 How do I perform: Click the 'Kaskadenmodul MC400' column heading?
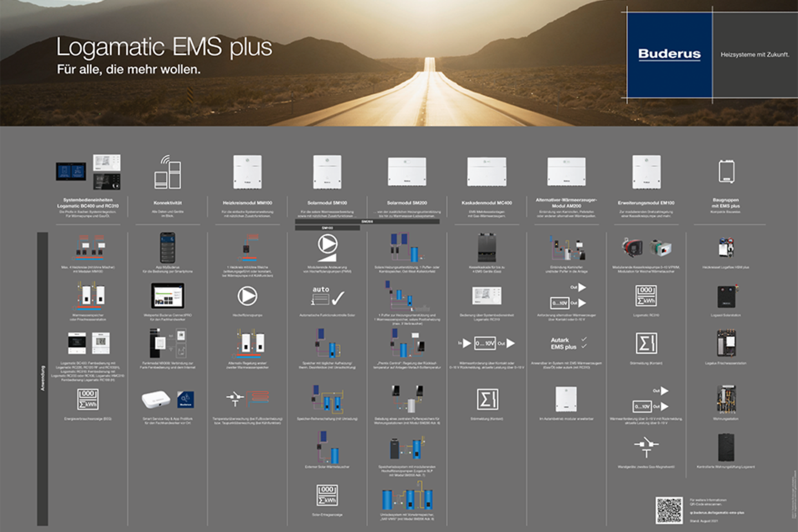pyautogui.click(x=487, y=203)
